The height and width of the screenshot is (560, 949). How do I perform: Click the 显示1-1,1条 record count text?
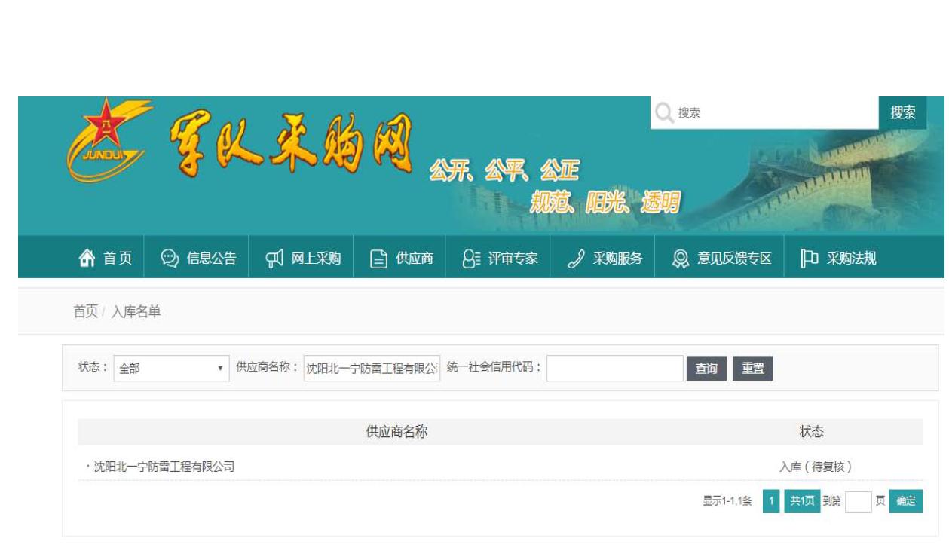point(727,501)
